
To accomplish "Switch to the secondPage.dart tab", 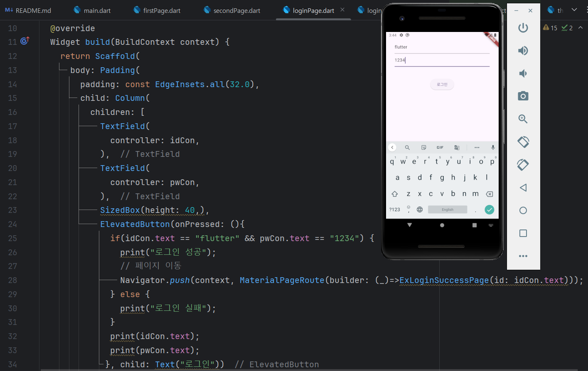I will click(232, 10).
